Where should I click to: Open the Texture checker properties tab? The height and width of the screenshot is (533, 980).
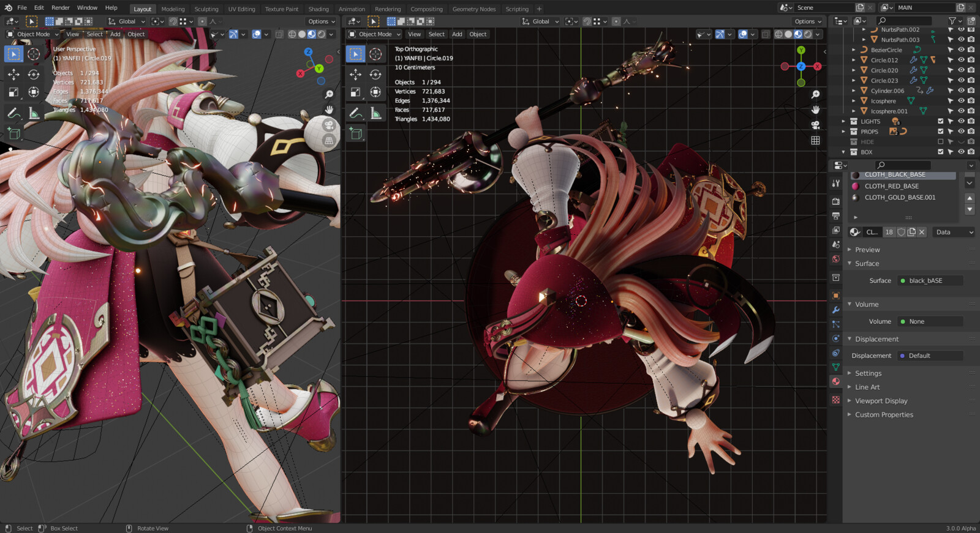tap(835, 400)
